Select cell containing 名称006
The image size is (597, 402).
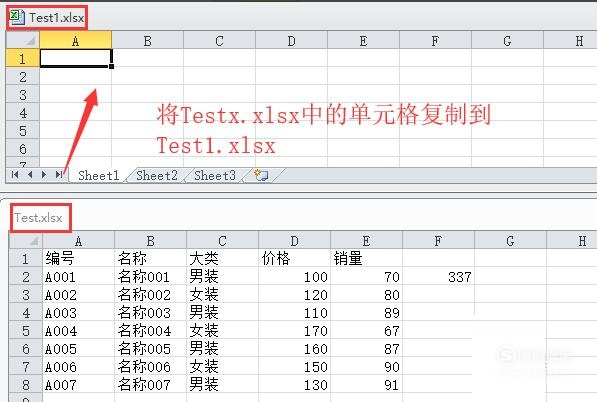coord(150,366)
